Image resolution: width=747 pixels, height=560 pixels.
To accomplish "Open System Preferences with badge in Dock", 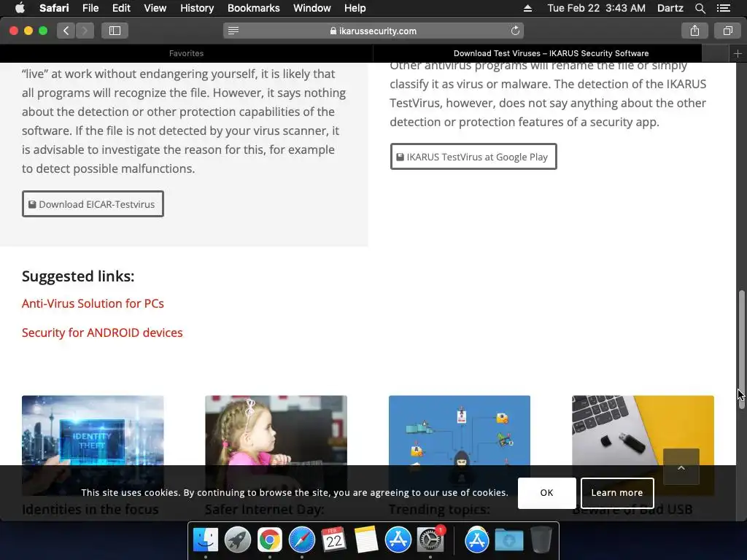I will click(430, 540).
